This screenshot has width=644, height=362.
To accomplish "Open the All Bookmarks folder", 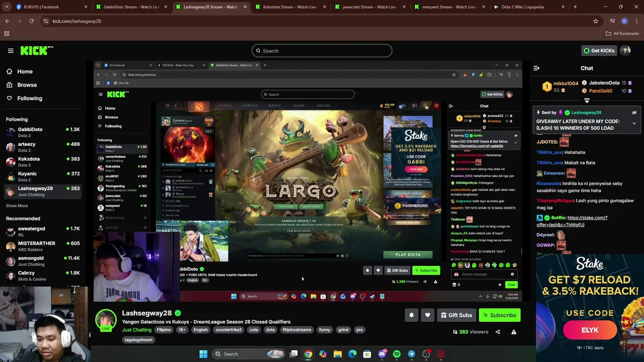I will click(622, 34).
